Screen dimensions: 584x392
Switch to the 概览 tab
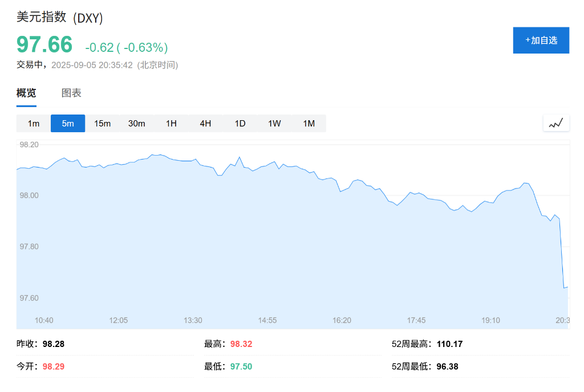point(26,93)
